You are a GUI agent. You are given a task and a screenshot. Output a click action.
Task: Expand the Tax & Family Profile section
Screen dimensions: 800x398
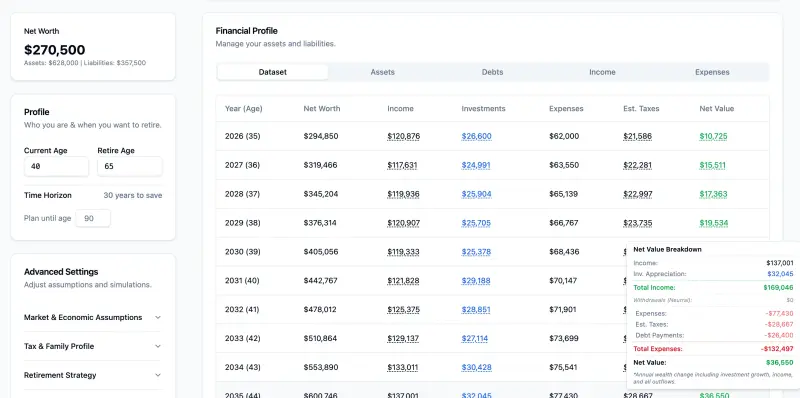92,346
